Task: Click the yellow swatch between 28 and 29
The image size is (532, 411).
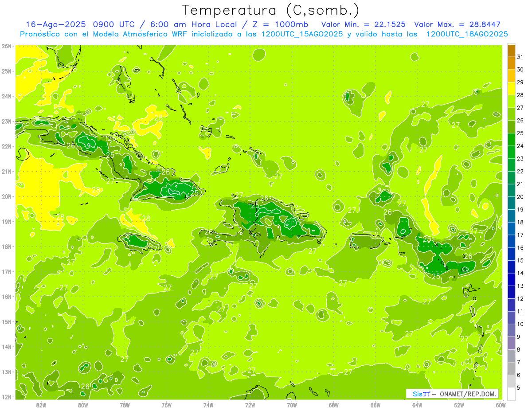Action: (x=512, y=89)
